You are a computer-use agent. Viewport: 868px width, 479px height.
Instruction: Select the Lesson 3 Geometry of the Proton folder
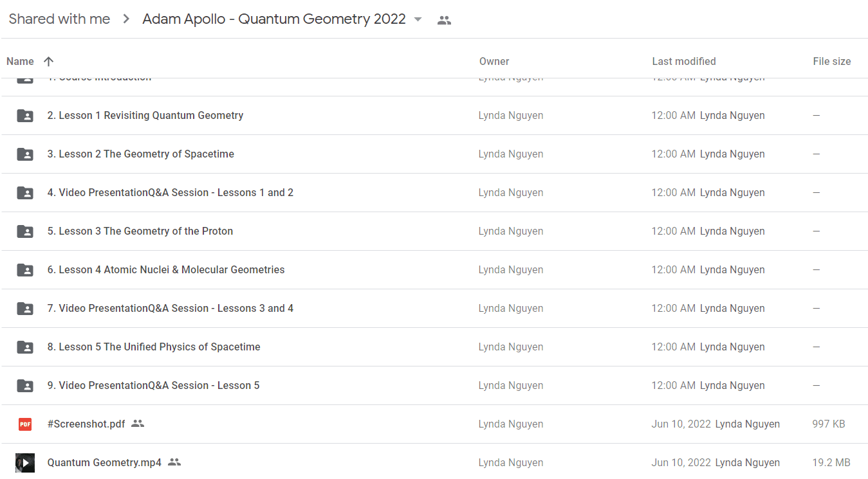tap(434, 231)
